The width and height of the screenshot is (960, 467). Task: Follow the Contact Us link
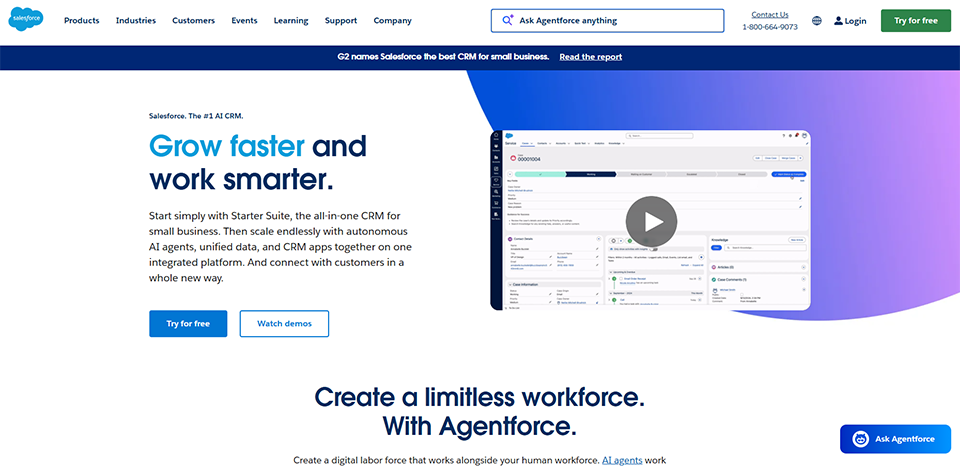(770, 15)
